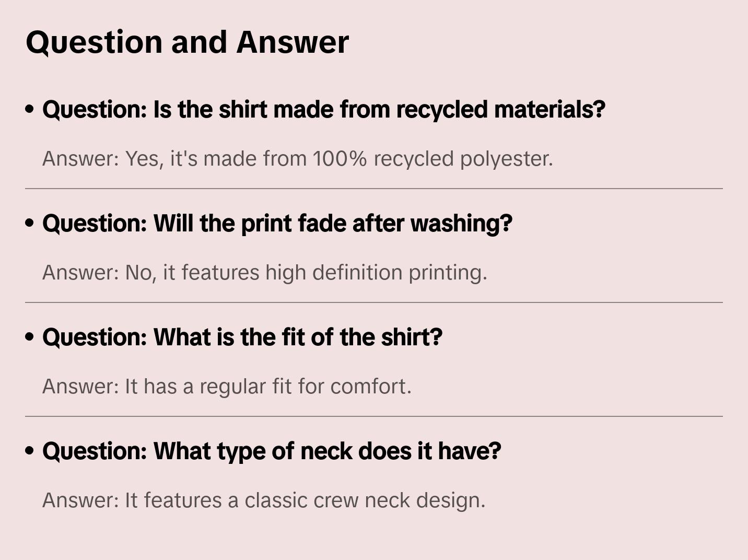
Task: Click the bullet next to the neck type question
Action: [30, 451]
